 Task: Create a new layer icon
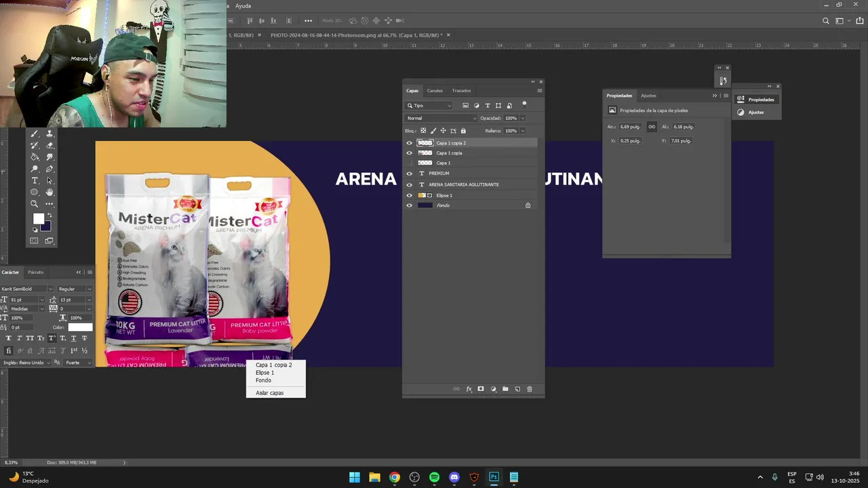tap(517, 389)
